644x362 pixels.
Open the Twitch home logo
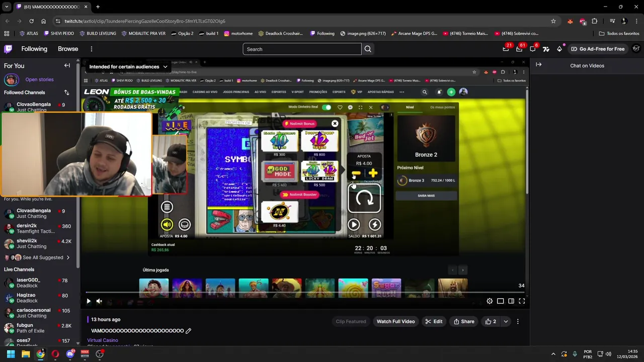(8, 49)
